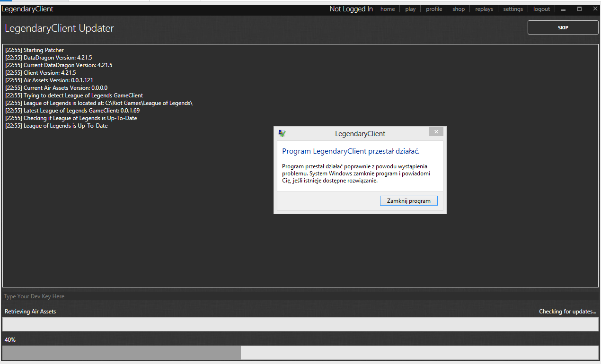Open the replays menu item

pos(484,9)
